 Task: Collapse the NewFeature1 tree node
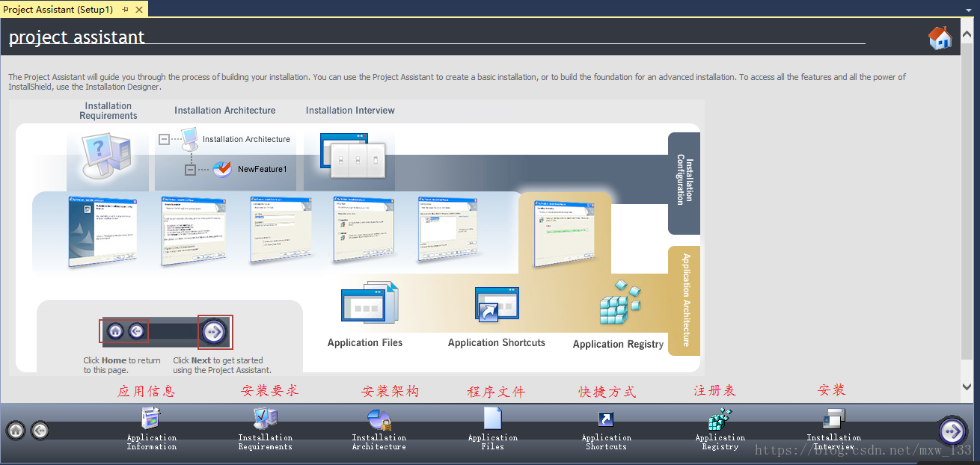[x=190, y=170]
